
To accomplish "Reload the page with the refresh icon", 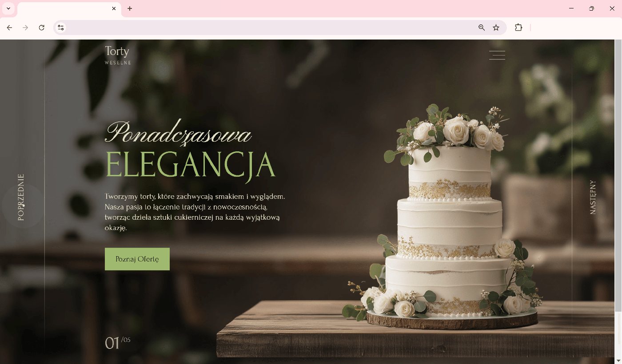I will [42, 28].
